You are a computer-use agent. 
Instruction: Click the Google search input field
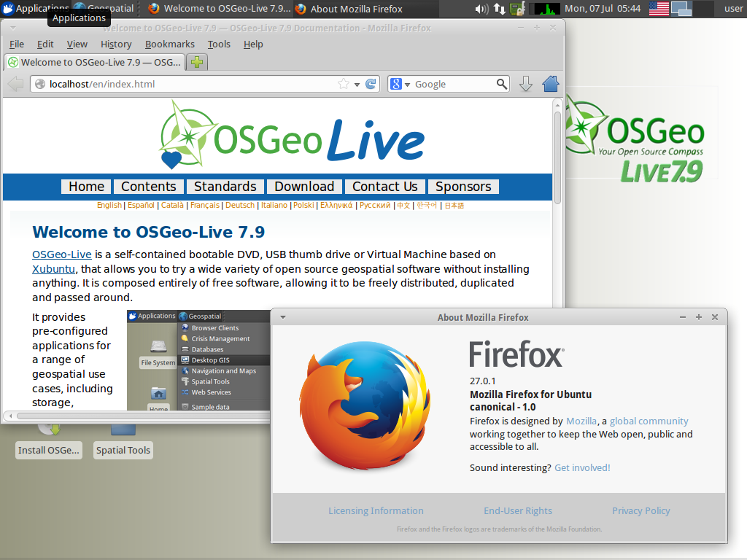[x=454, y=85]
